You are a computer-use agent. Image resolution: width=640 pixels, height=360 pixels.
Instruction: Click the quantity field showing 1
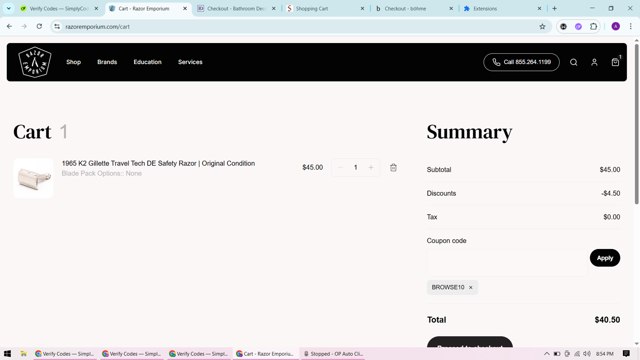[x=356, y=167]
